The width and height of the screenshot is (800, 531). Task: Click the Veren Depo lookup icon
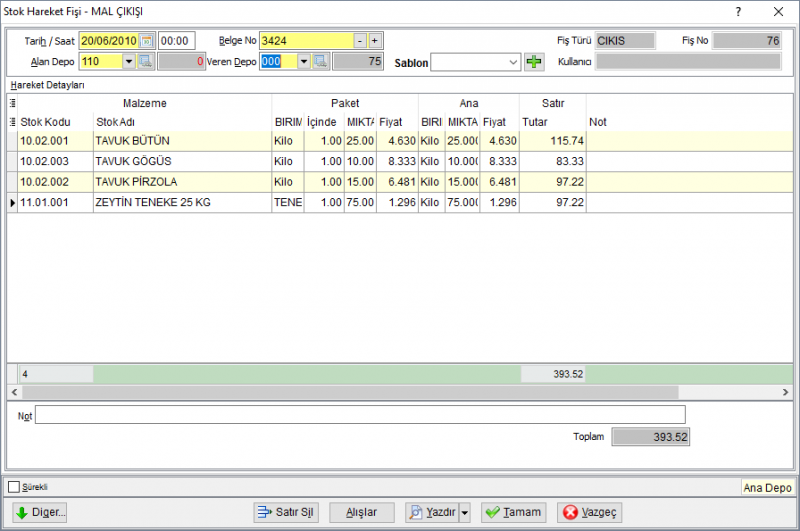point(321,62)
